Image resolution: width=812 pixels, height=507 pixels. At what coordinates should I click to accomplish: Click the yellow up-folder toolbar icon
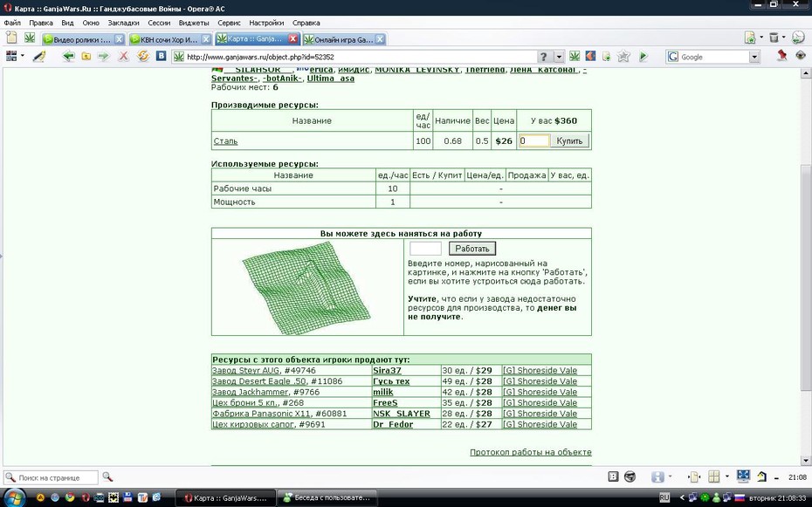point(86,57)
